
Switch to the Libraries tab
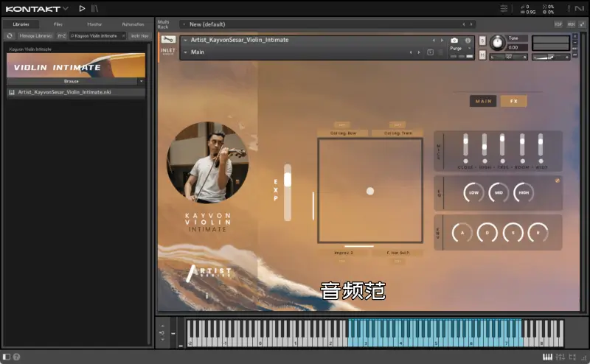21,24
